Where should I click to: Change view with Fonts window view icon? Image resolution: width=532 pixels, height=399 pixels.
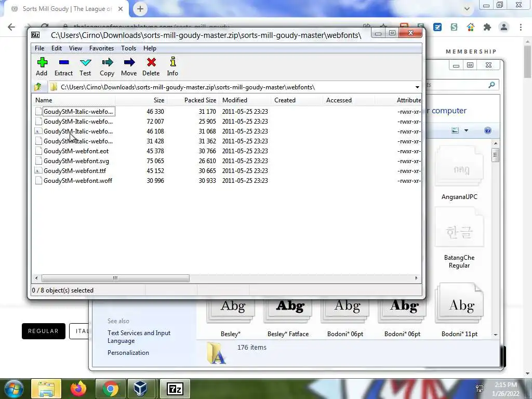[x=455, y=130]
